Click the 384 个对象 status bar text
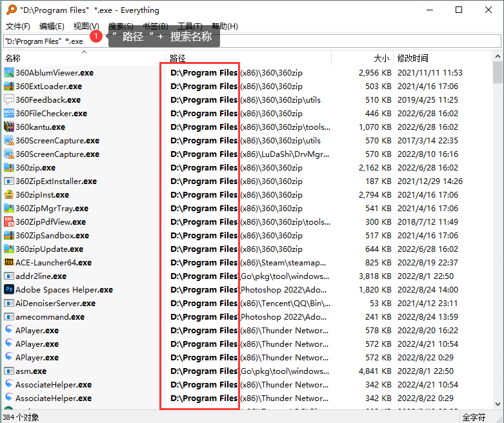This screenshot has width=504, height=423. pyautogui.click(x=21, y=417)
